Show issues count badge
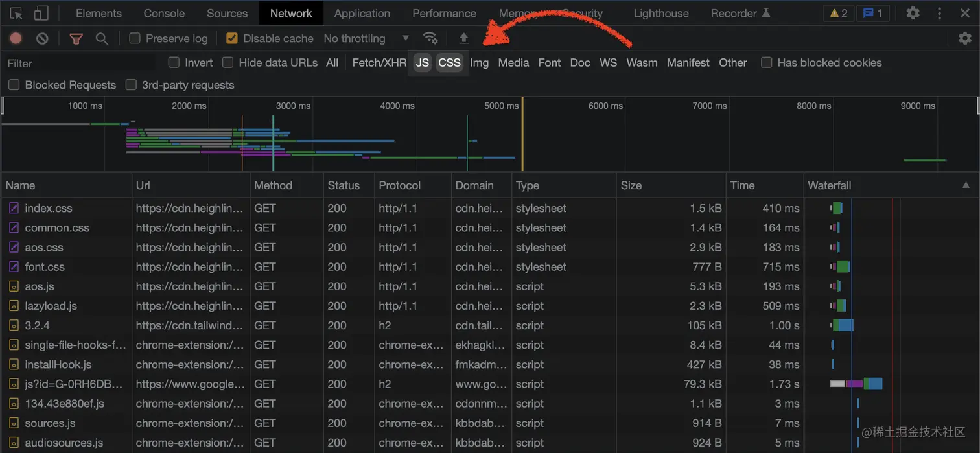The image size is (980, 453). [873, 13]
